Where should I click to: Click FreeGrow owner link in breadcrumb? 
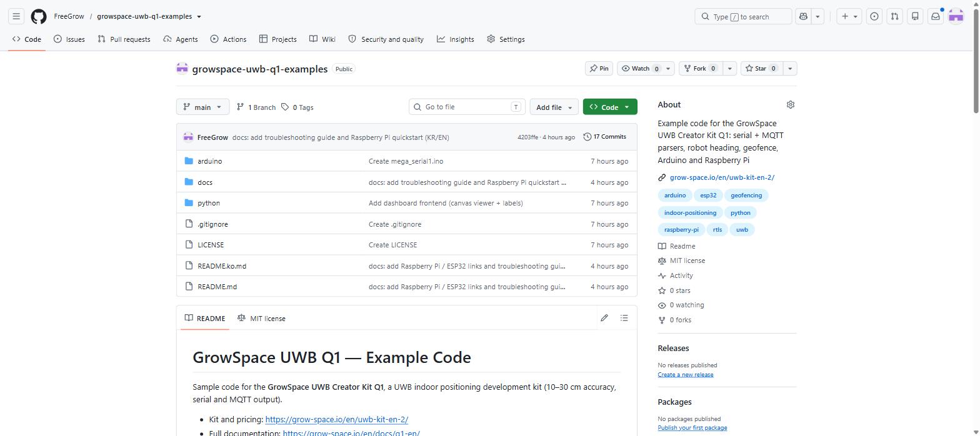(69, 16)
